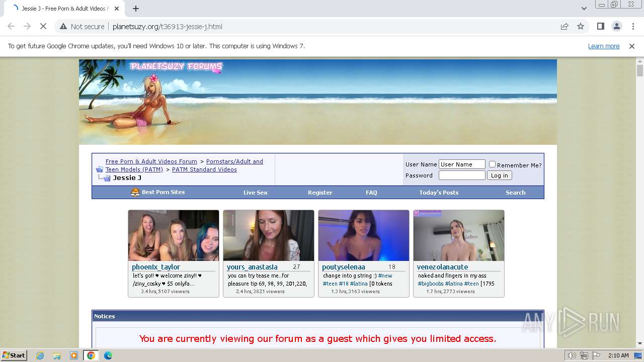Screen dimensions: 644x362
Task: Close the Jessie J tab
Action: (117, 9)
